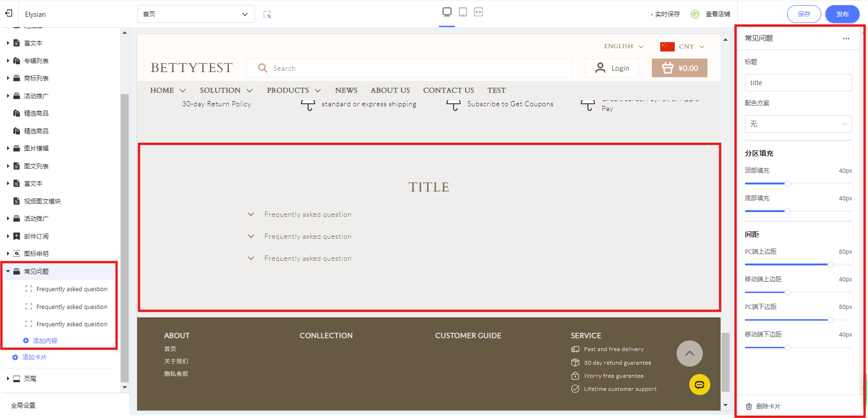Image resolution: width=868 pixels, height=418 pixels.
Task: Click the exit editor icon beside Elysian
Action: click(x=9, y=14)
